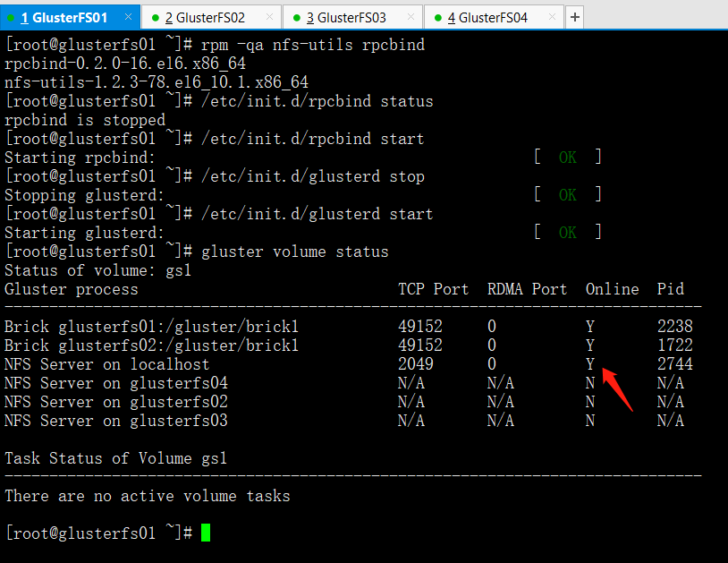Click the OK status after 'Starting rpcbind:'
Viewport: 728px width, 563px height.
click(567, 158)
